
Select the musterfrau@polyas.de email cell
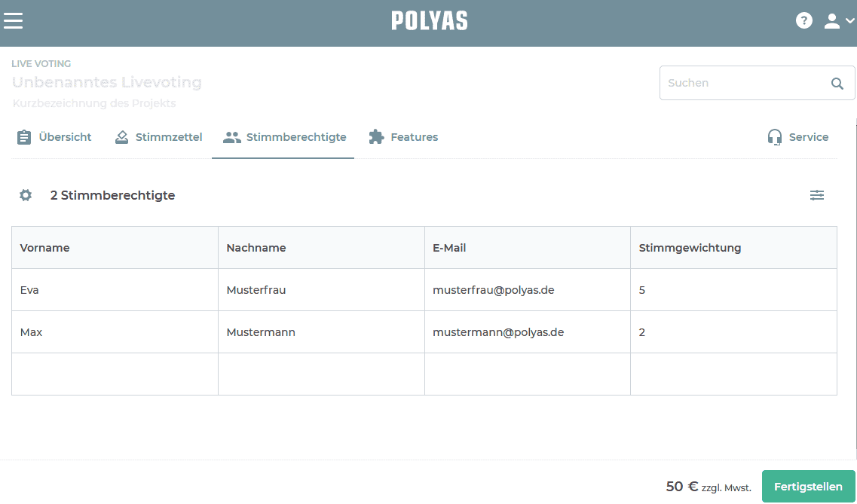tap(494, 290)
